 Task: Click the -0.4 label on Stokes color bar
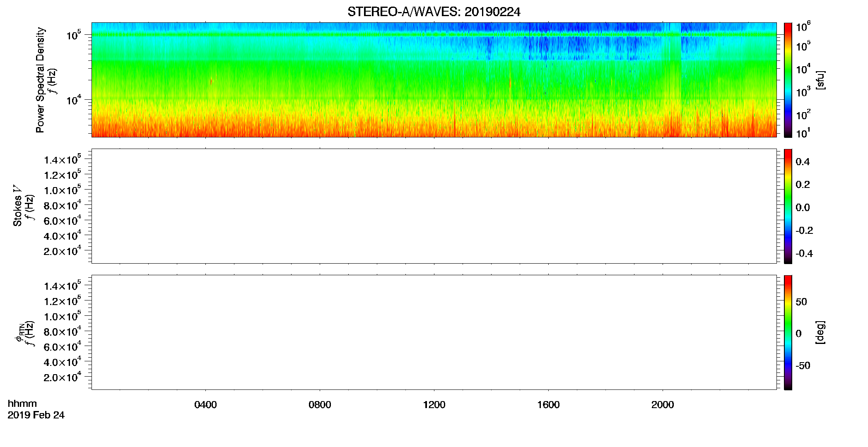point(804,253)
